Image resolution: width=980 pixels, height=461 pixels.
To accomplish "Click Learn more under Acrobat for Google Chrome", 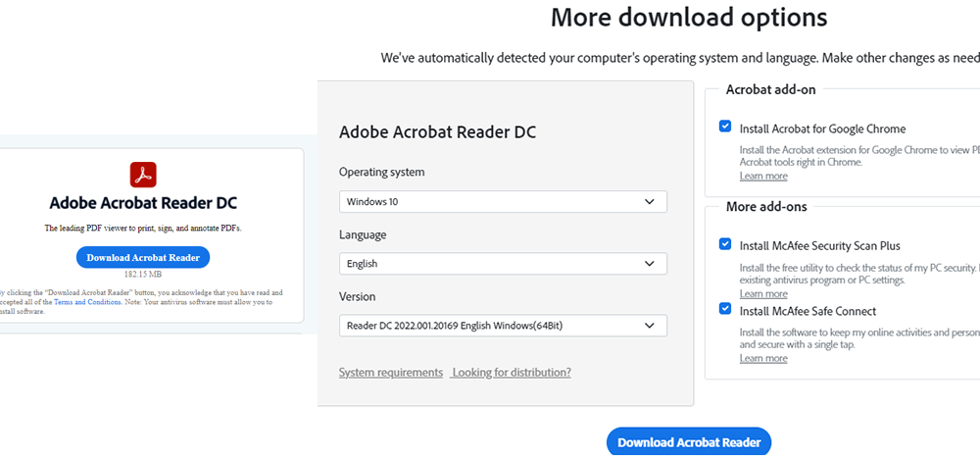I will [x=763, y=177].
